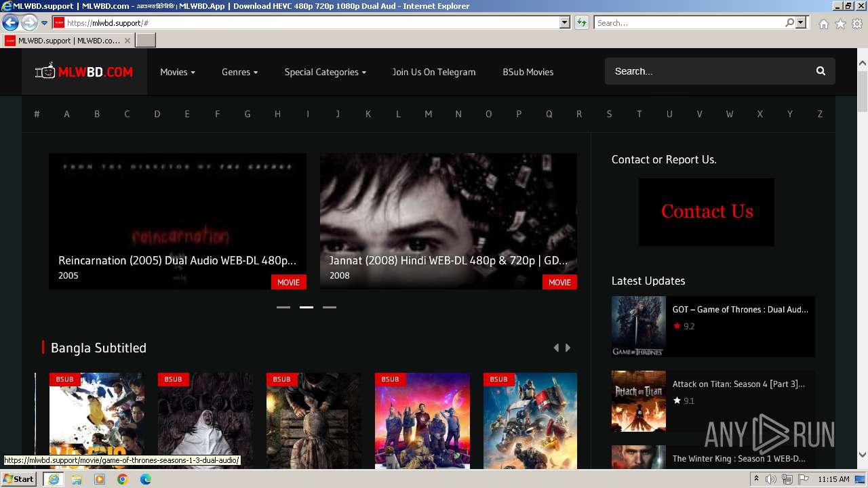This screenshot has height=488, width=868.
Task: Open the search provider dropdown arrow
Action: click(801, 23)
